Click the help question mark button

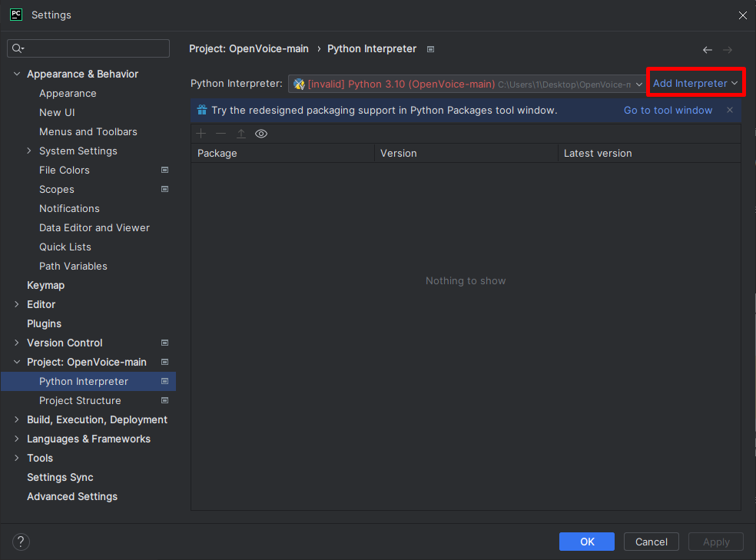[x=21, y=542]
